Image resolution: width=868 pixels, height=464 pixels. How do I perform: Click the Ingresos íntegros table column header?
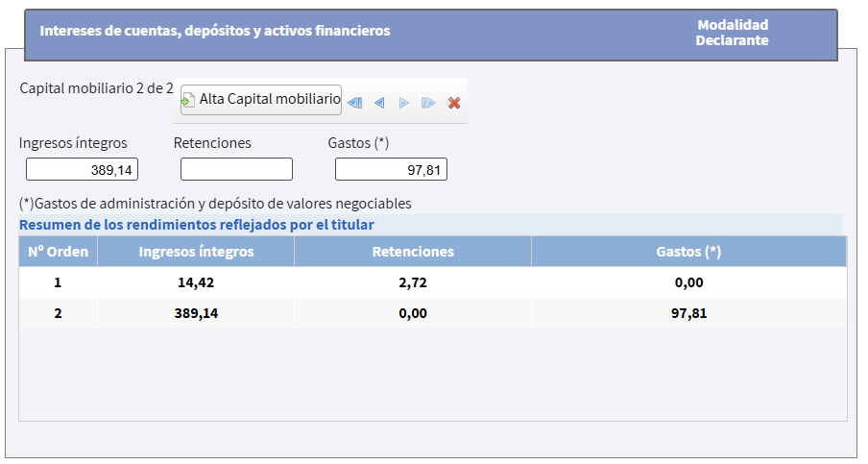coord(196,252)
